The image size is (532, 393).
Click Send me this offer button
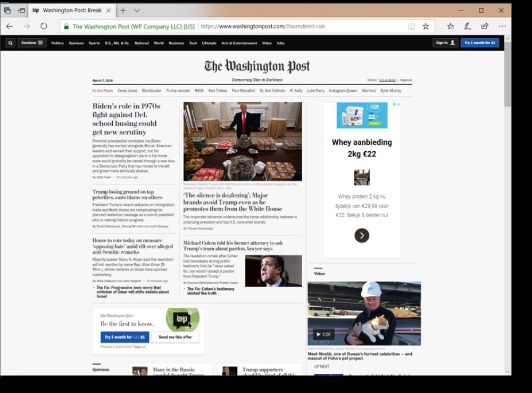tap(175, 337)
